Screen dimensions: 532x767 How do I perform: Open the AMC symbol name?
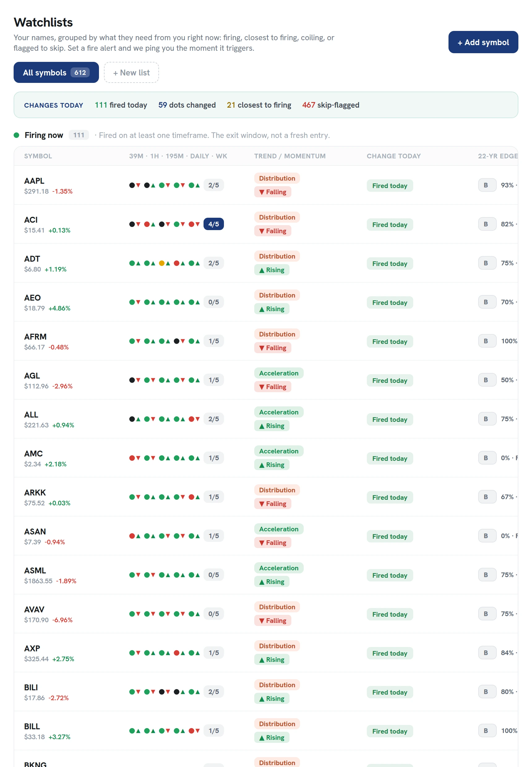[x=33, y=454]
